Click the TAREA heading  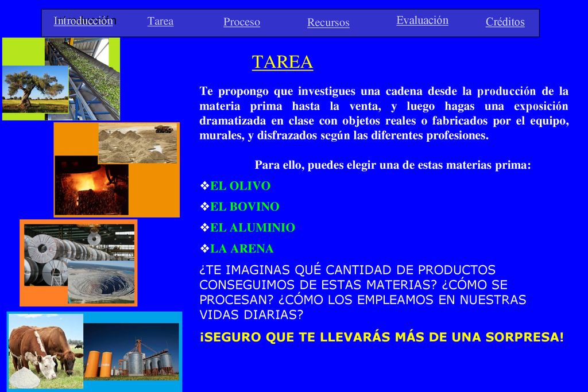point(283,62)
